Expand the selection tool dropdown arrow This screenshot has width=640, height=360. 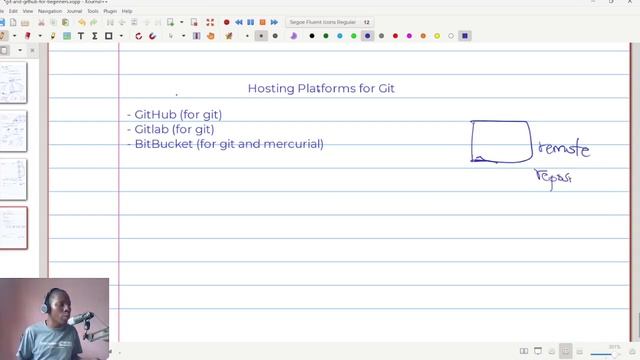pos(183,36)
